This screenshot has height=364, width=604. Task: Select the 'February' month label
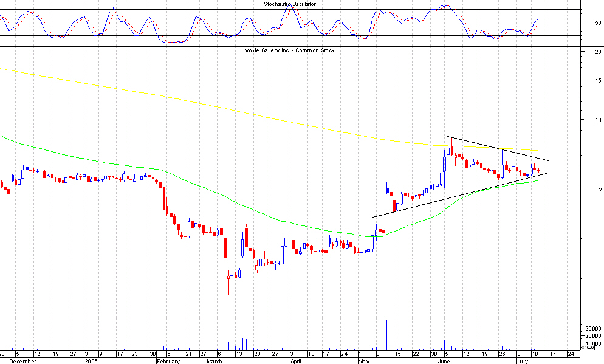168,362
